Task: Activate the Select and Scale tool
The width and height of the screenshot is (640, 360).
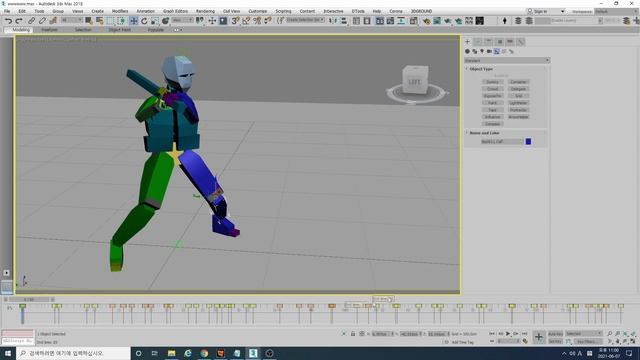Action: click(x=155, y=21)
